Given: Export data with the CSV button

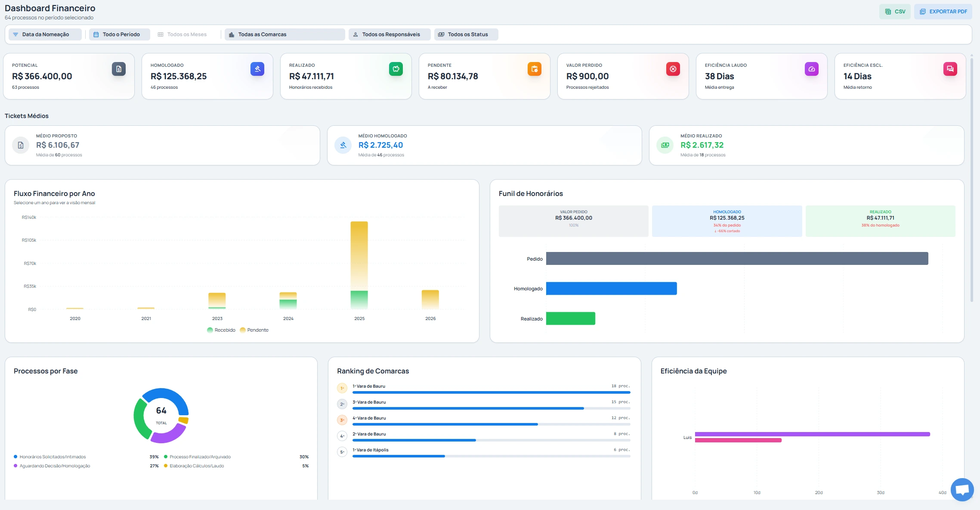Looking at the screenshot, I should pos(895,12).
